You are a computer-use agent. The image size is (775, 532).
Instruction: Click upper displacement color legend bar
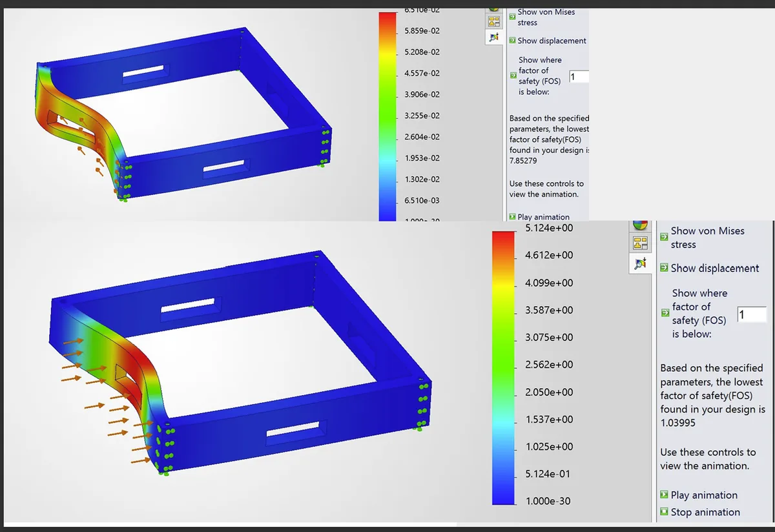386,116
